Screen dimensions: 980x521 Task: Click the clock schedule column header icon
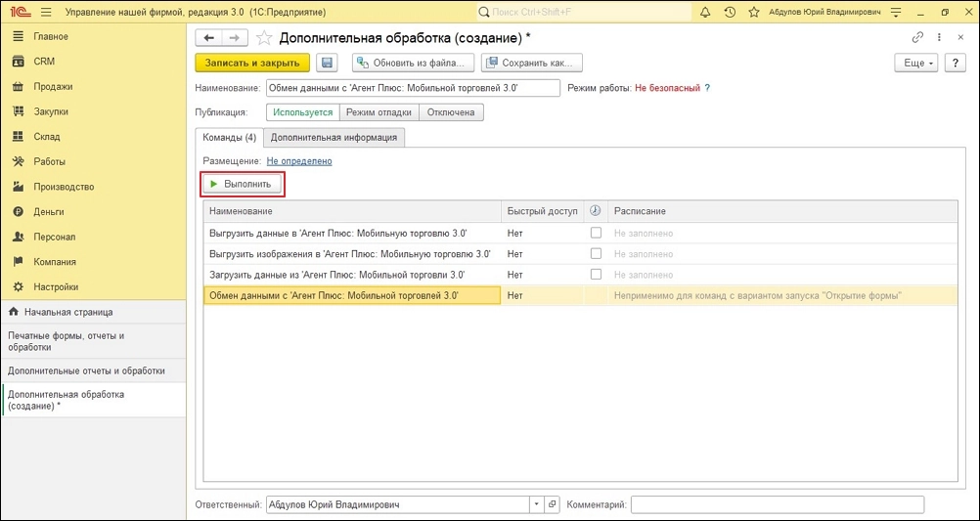tap(596, 211)
